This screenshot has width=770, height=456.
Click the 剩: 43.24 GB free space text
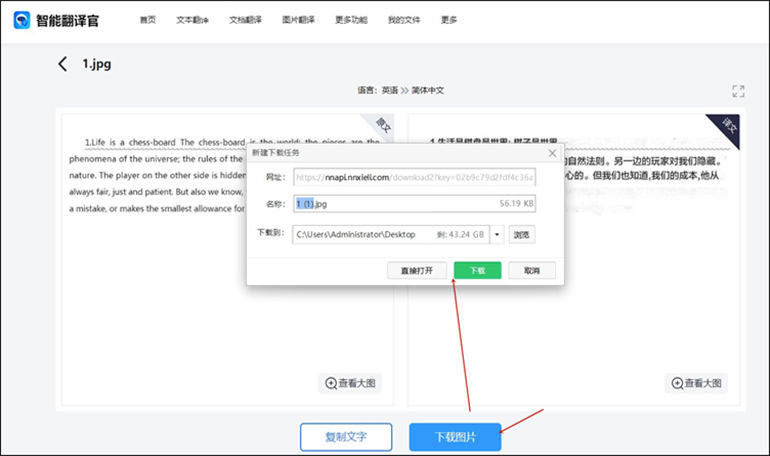click(460, 235)
